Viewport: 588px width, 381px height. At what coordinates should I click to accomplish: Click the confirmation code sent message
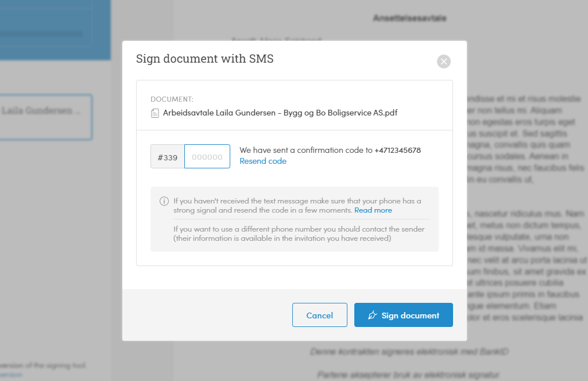(330, 150)
